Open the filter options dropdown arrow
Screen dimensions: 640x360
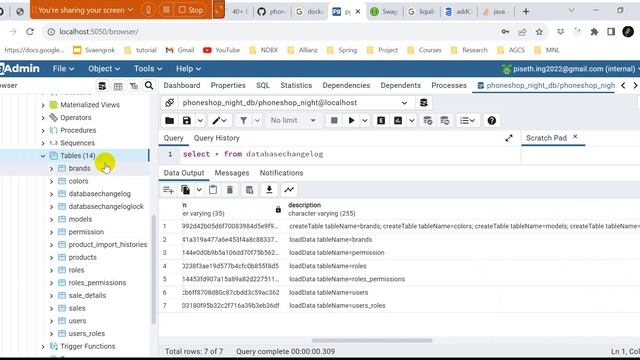[257, 120]
